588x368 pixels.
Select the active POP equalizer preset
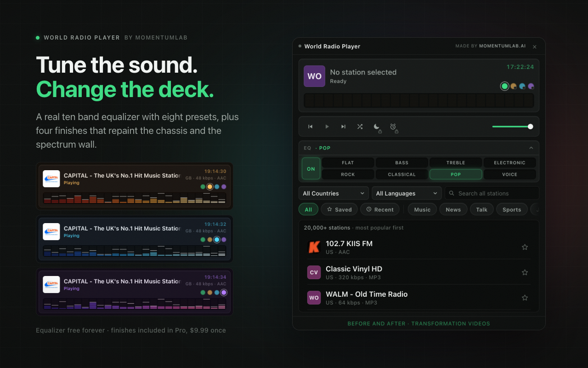pyautogui.click(x=456, y=174)
